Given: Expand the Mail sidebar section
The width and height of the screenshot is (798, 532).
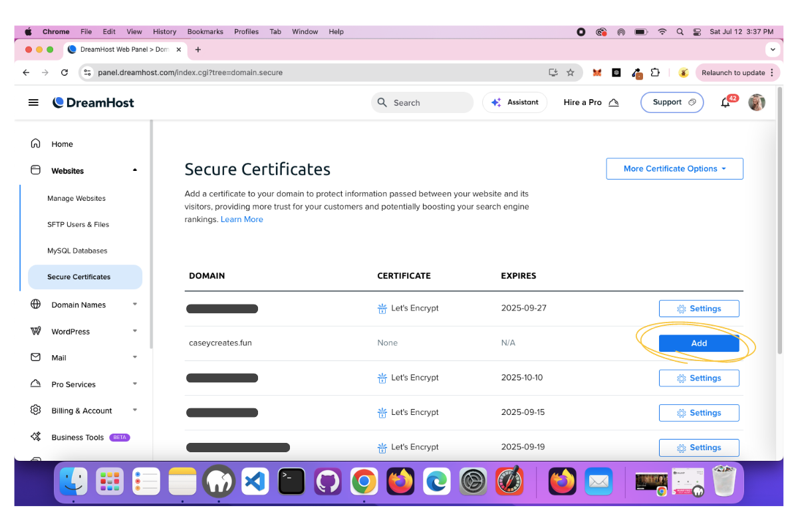Looking at the screenshot, I should pyautogui.click(x=135, y=357).
